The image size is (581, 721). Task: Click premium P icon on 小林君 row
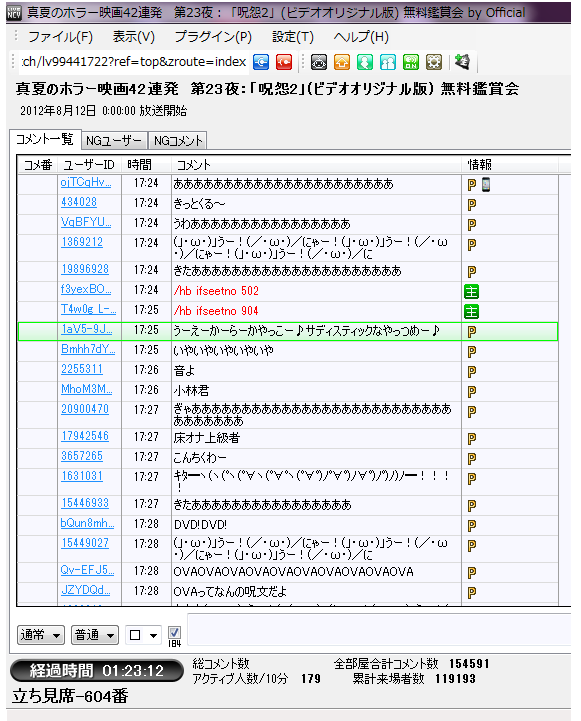[472, 392]
